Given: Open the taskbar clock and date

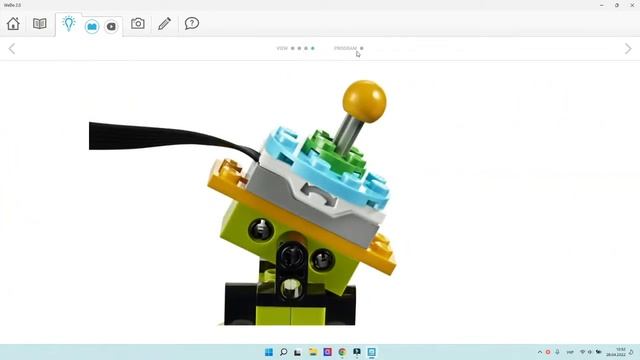Looking at the screenshot, I should tap(616, 352).
